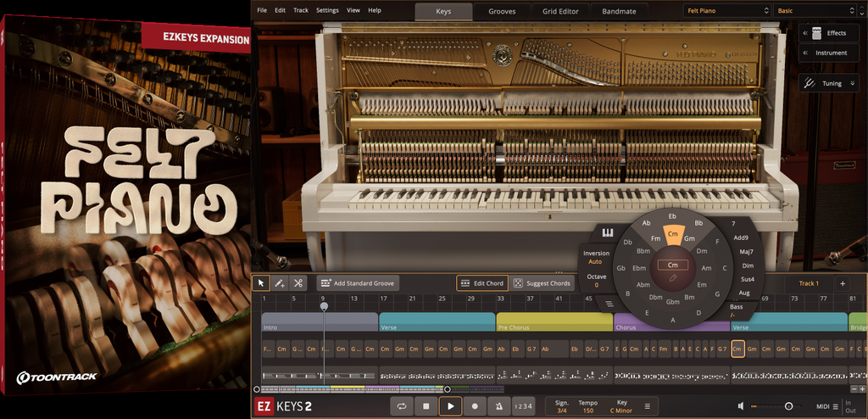Select the arrow pointer tool

pos(261,283)
